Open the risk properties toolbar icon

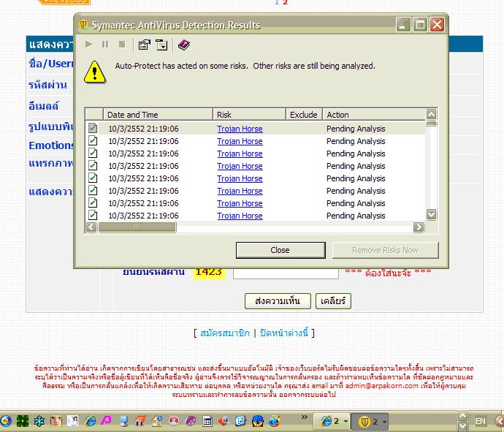click(x=145, y=45)
